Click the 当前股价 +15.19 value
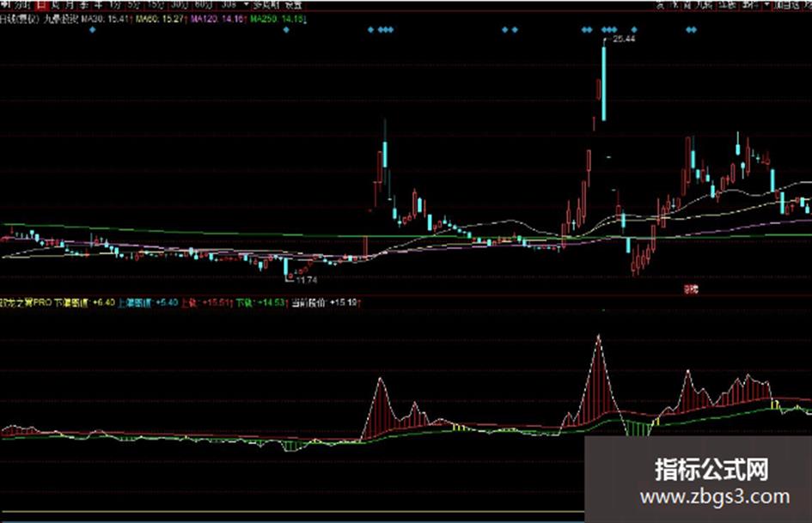812x523 pixels. point(325,302)
